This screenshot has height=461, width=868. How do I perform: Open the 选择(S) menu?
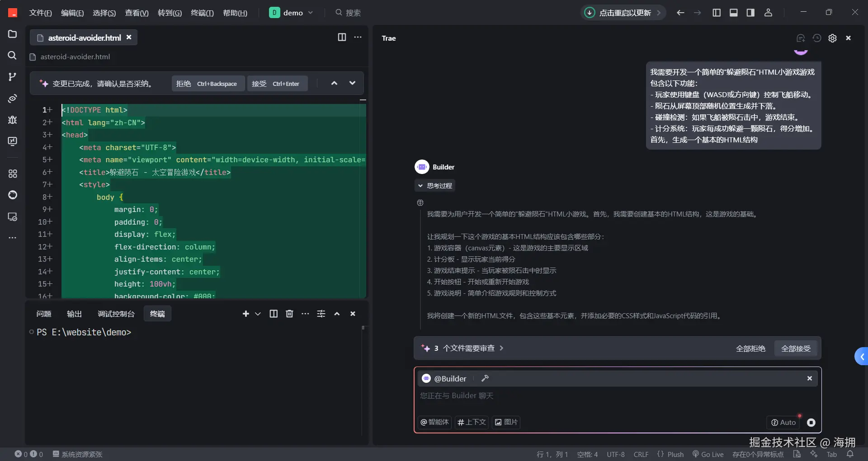[x=104, y=13]
